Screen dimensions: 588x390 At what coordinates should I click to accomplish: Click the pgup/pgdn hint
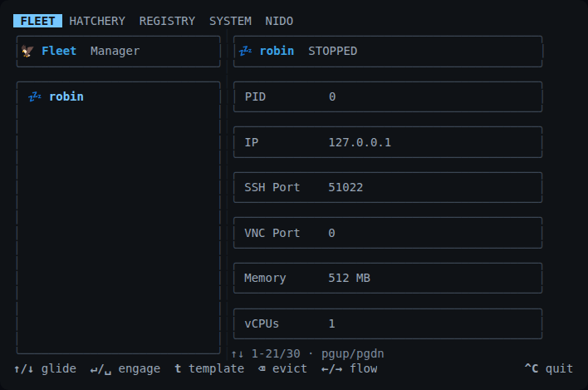352,353
